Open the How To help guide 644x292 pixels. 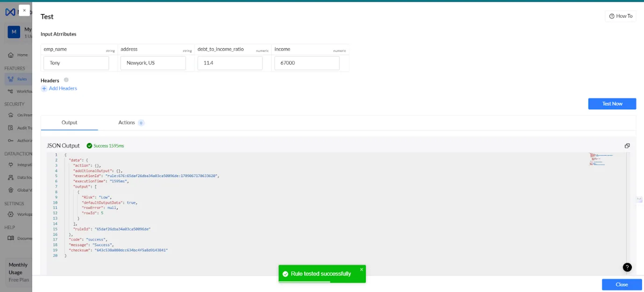click(x=621, y=16)
